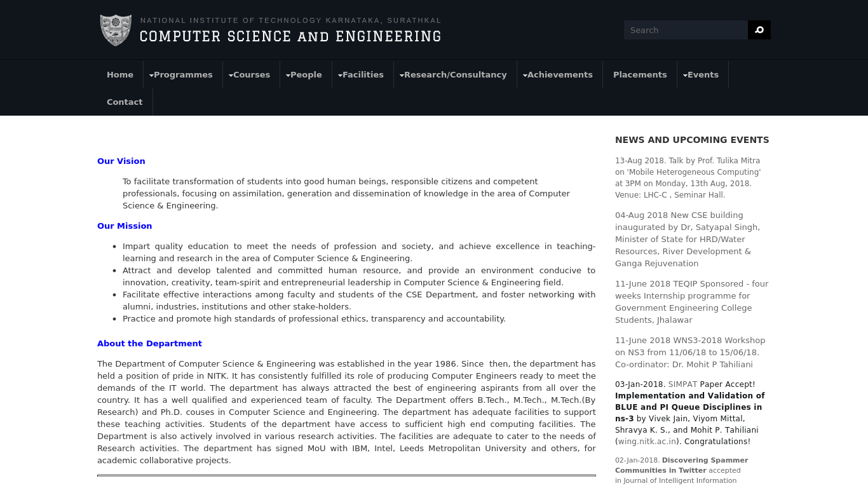Select the WNS3-2018 Workshop news entry

pyautogui.click(x=690, y=352)
